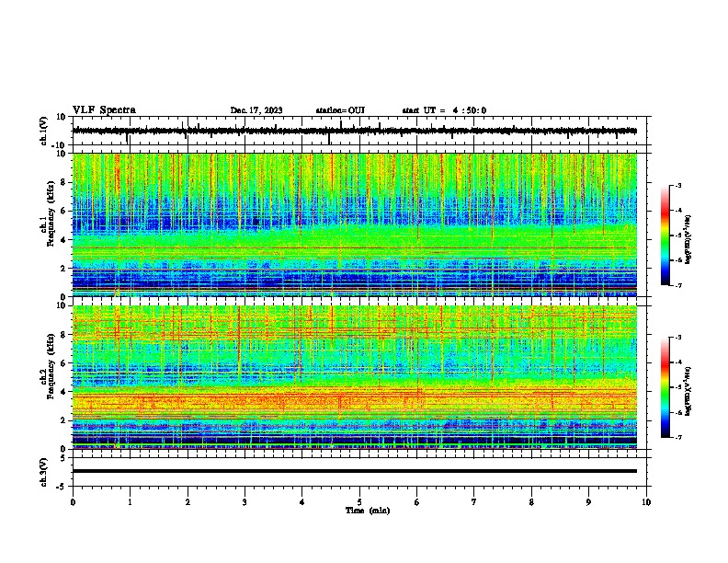Click the "VLF Spectra" plot title

[x=104, y=110]
